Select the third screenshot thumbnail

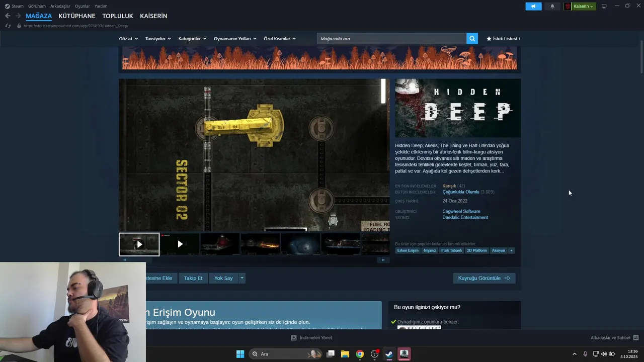pos(220,244)
